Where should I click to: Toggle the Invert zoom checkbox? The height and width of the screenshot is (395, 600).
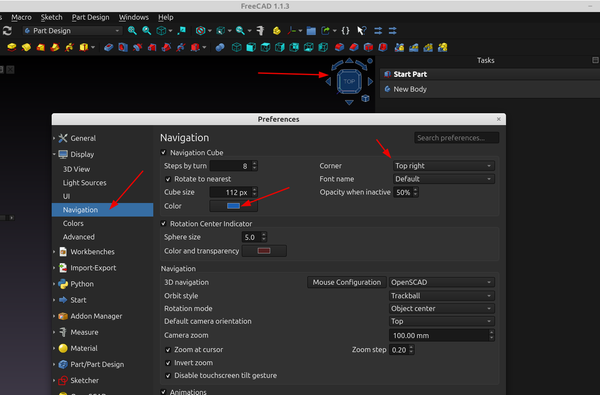click(x=168, y=363)
